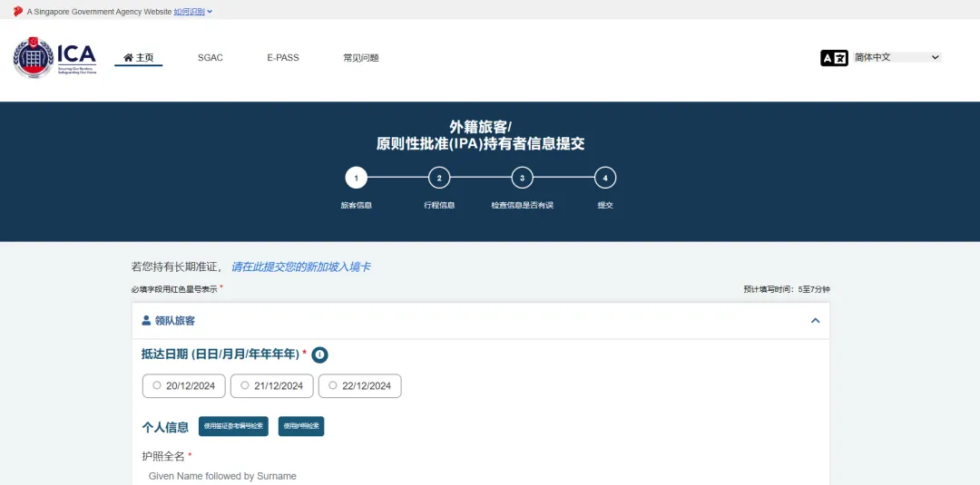Viewport: 980px width, 485px height.
Task: Open the 简体中文 language dropdown
Action: click(897, 57)
